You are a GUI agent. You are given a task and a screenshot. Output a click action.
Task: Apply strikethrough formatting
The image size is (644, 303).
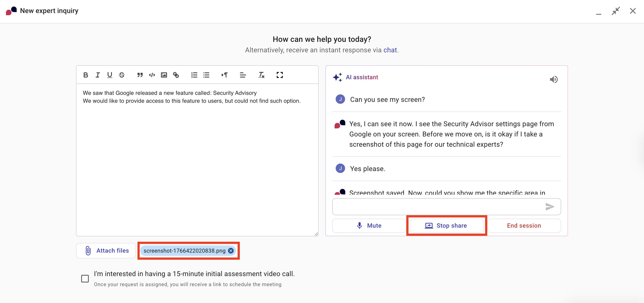122,75
